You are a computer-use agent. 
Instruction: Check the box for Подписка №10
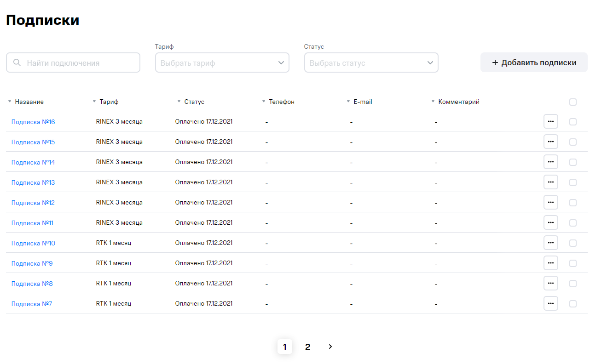573,243
